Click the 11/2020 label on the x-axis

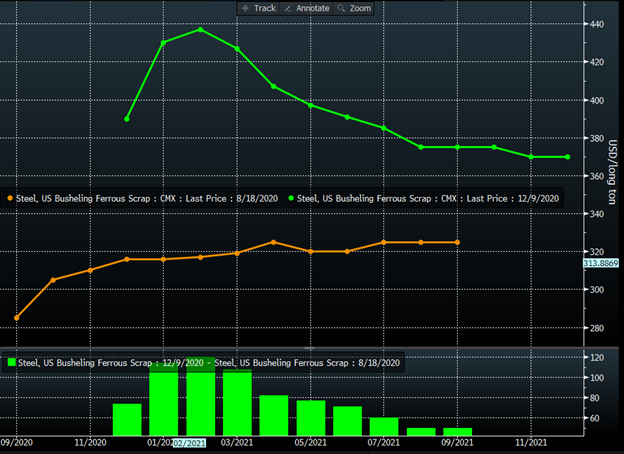pyautogui.click(x=90, y=441)
